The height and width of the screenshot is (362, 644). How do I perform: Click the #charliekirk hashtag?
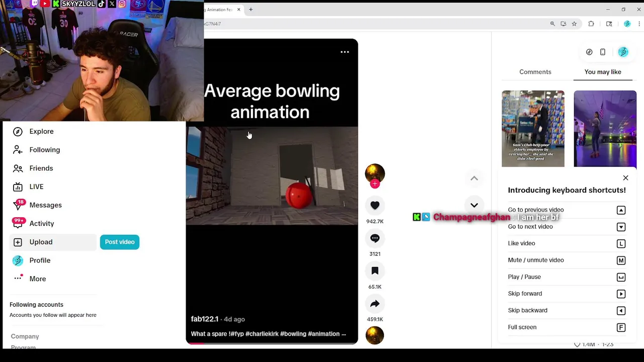pos(262,334)
